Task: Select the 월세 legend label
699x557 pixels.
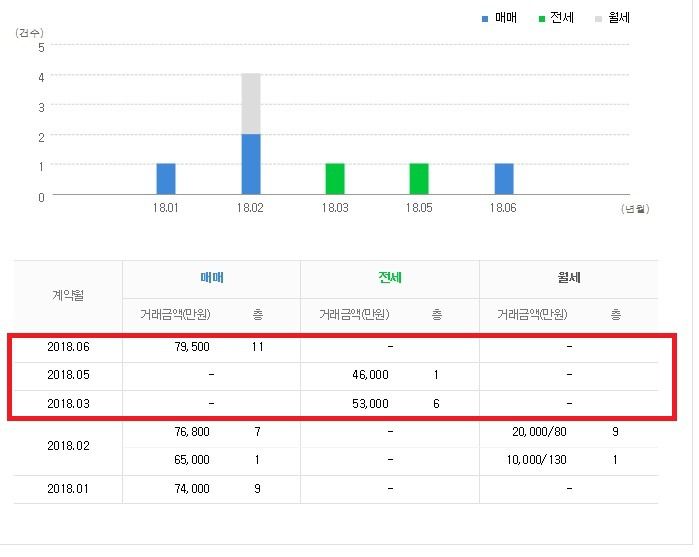Action: [619, 18]
